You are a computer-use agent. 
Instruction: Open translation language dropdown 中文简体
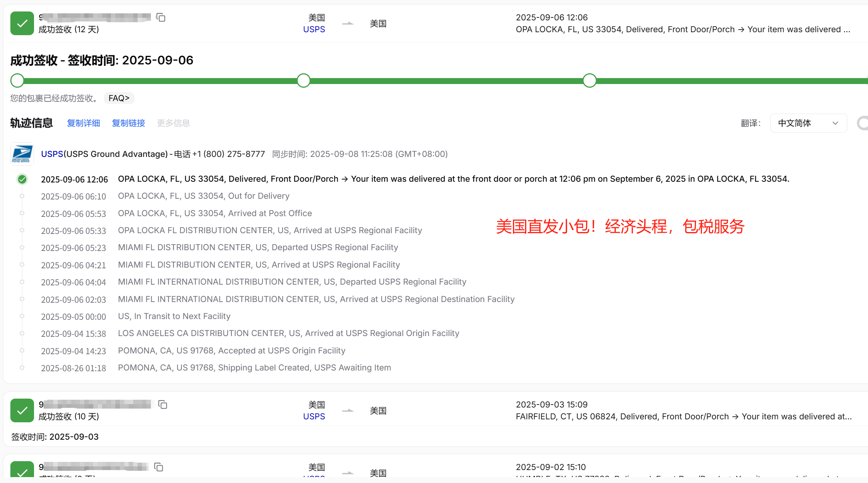pos(808,123)
